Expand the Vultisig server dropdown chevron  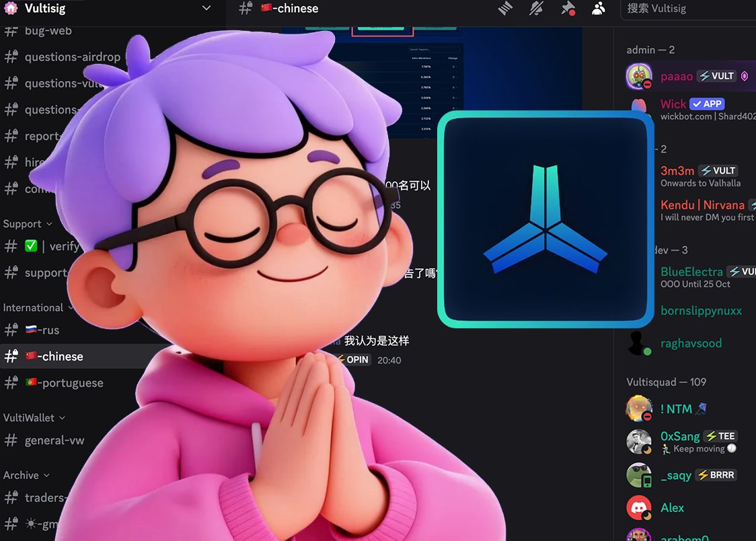[206, 7]
